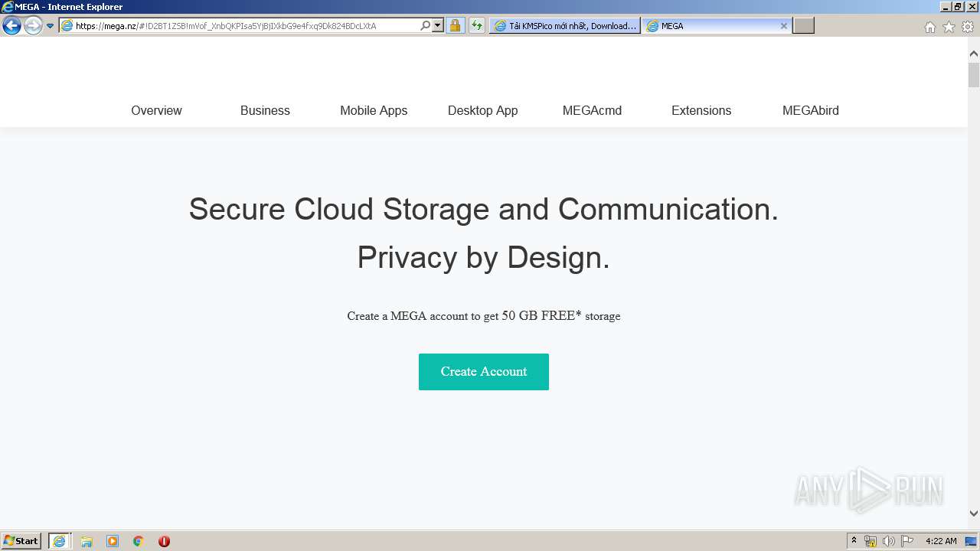This screenshot has height=551, width=980.
Task: Click the 'Privacy by Design.' heading
Action: click(484, 258)
